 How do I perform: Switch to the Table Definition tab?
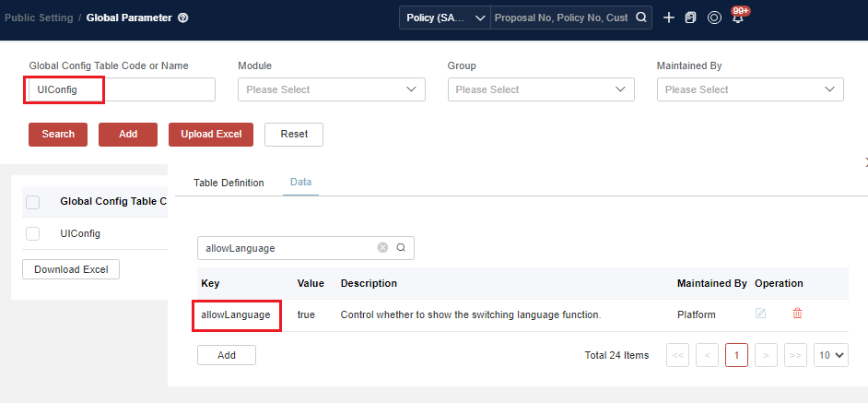coord(229,183)
